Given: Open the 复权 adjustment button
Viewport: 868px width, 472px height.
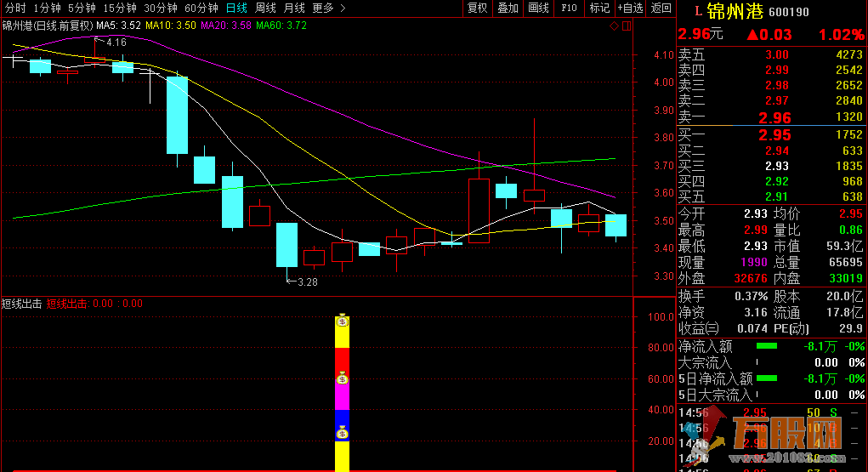Looking at the screenshot, I should [x=477, y=8].
